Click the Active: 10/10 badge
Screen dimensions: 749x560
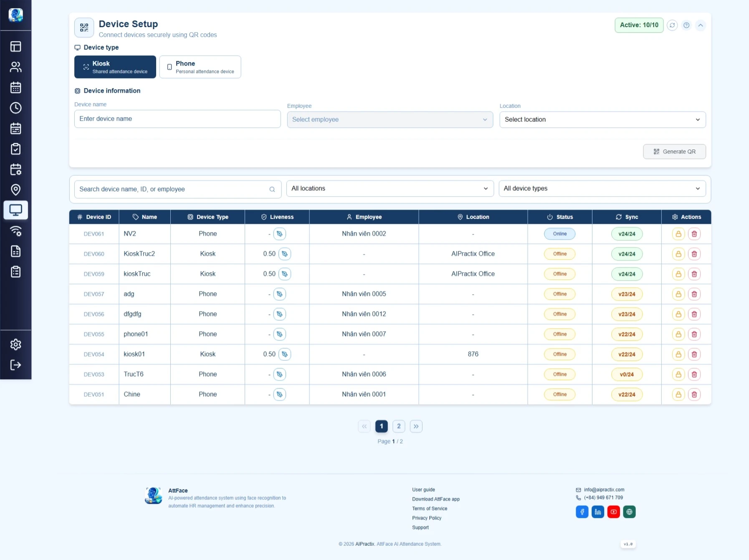[x=639, y=25]
